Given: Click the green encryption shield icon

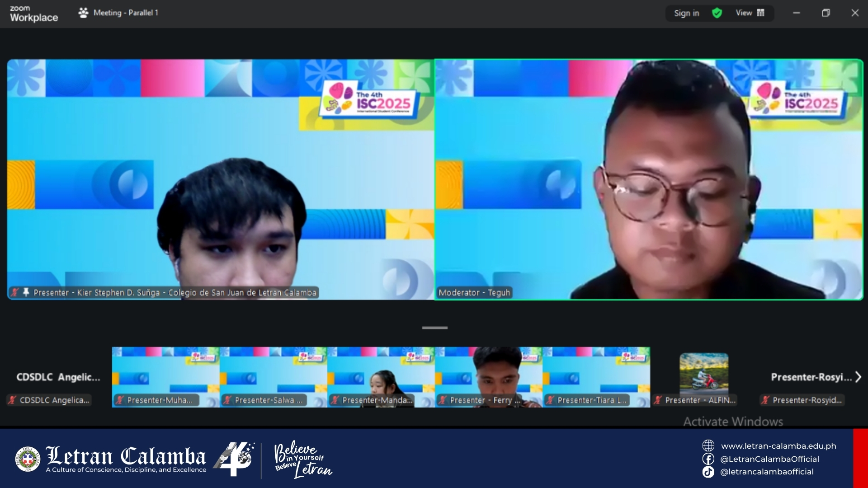Looking at the screenshot, I should click(x=717, y=13).
